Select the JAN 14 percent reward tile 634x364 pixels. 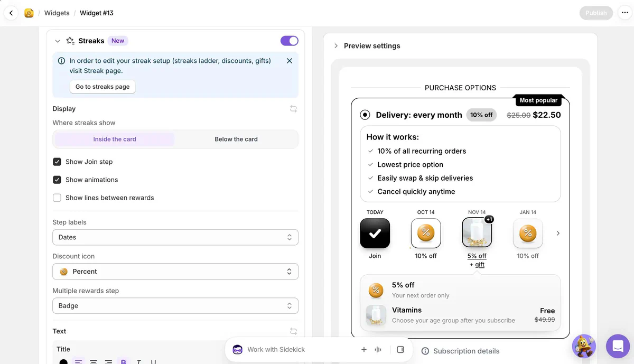tap(528, 234)
